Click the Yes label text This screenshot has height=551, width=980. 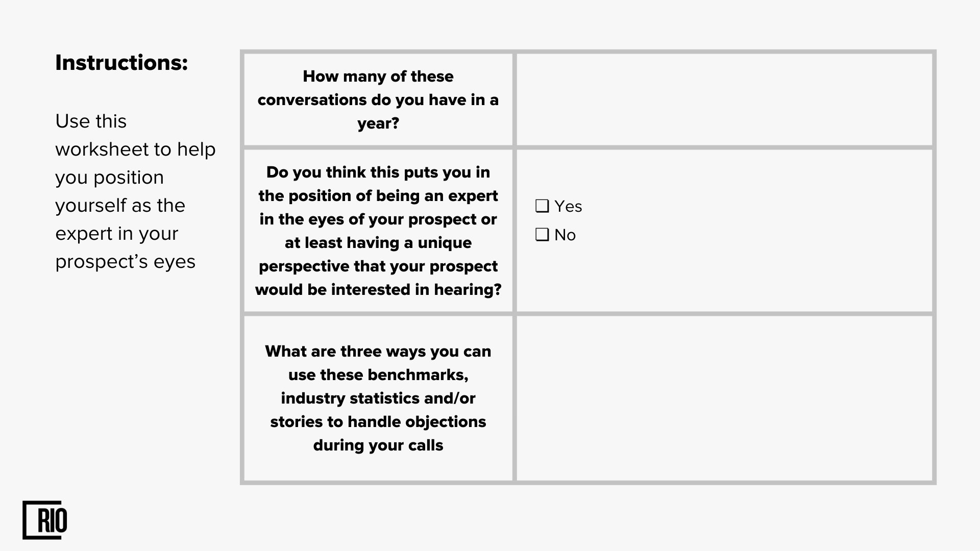pos(568,206)
